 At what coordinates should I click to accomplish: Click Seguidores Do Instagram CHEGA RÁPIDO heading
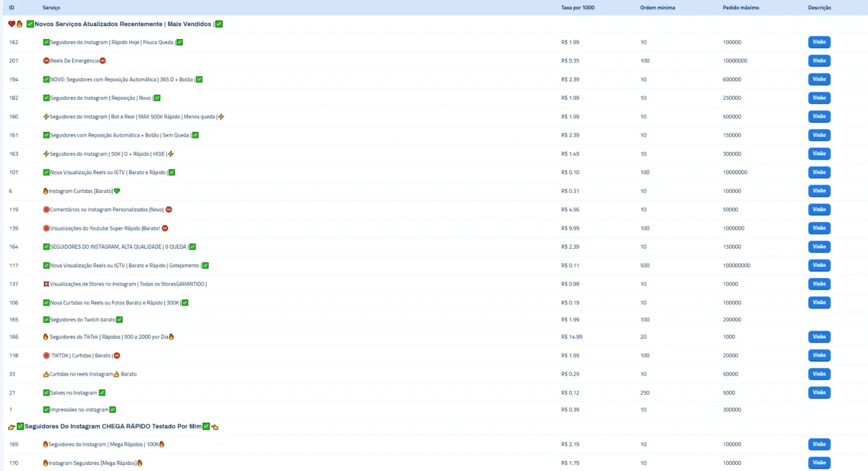pos(113,427)
